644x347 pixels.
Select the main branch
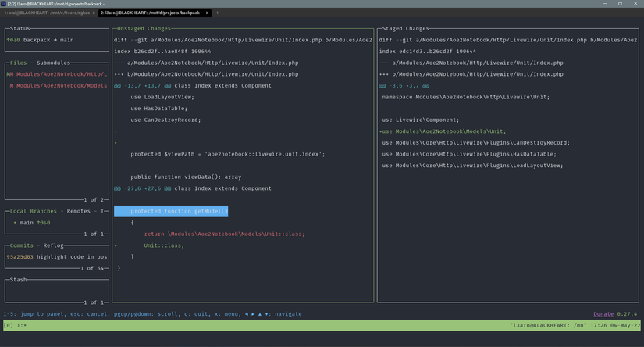(x=27, y=223)
